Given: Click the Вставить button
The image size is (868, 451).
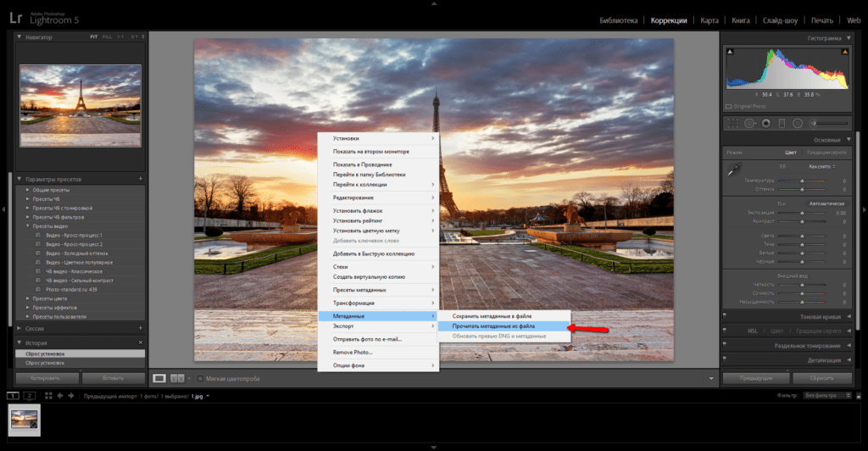Looking at the screenshot, I should tap(113, 378).
